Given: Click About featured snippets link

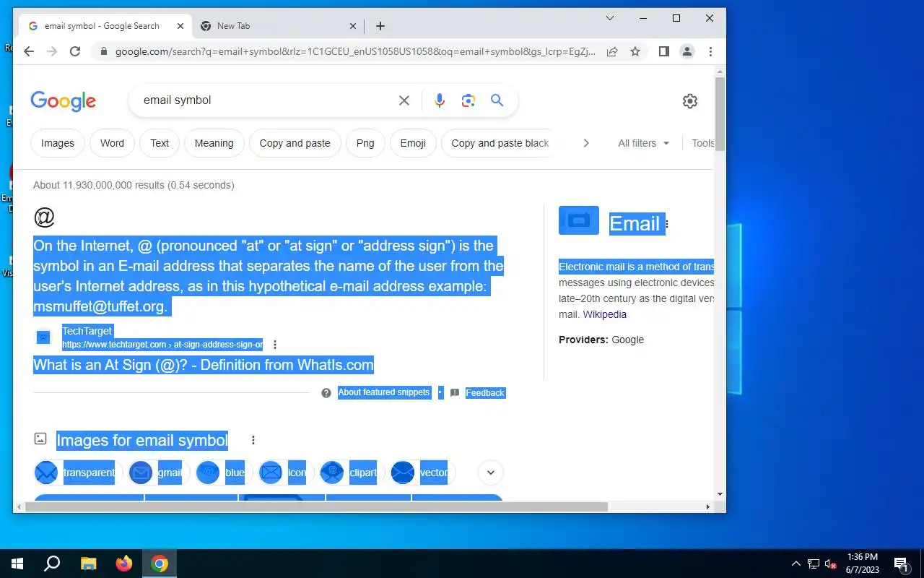Looking at the screenshot, I should tap(384, 392).
